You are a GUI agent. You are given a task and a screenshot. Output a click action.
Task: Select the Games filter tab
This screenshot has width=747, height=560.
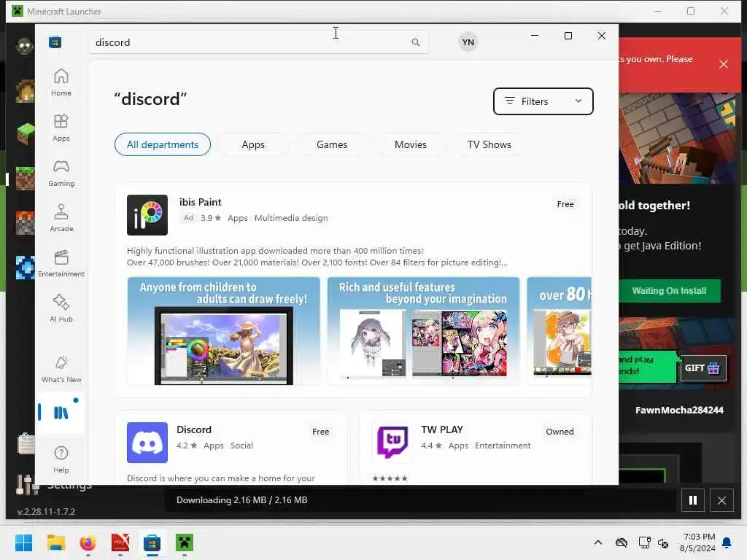tap(332, 144)
